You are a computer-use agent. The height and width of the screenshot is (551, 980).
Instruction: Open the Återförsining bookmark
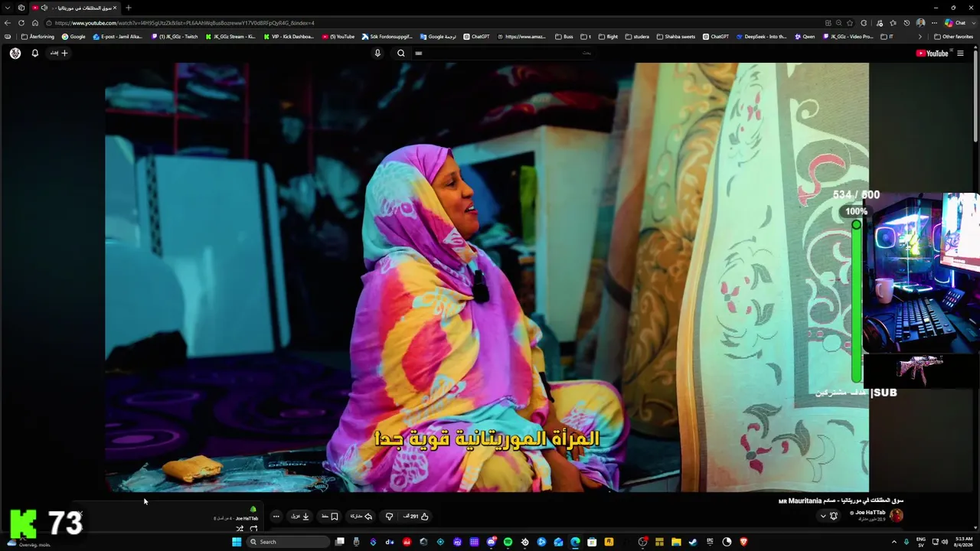[x=38, y=37]
